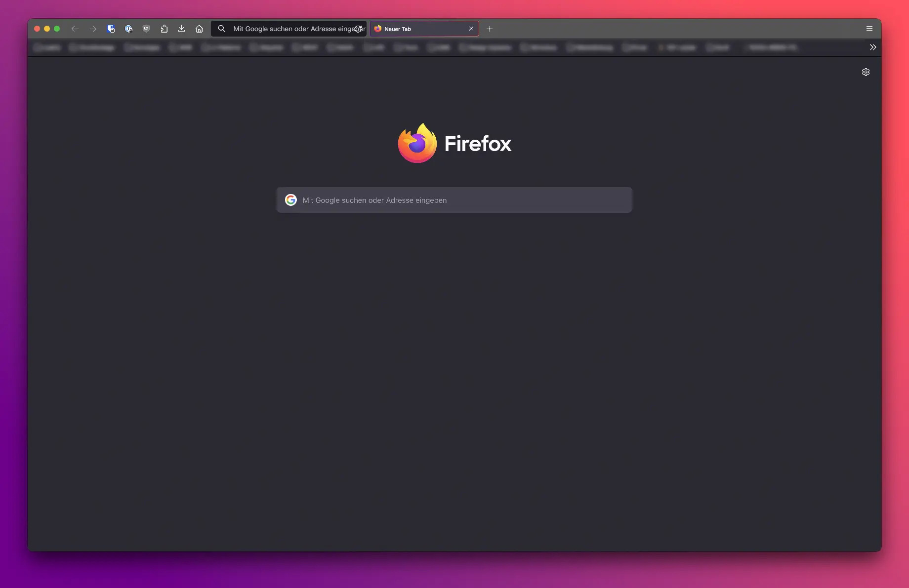This screenshot has width=909, height=588.
Task: Open the uBlock Origin extension
Action: coord(146,29)
